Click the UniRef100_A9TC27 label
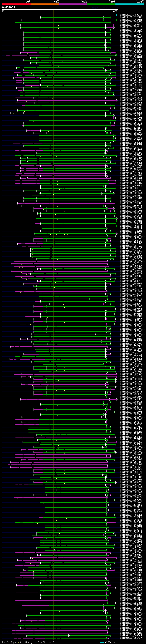The image size is (146, 644). [131, 30]
